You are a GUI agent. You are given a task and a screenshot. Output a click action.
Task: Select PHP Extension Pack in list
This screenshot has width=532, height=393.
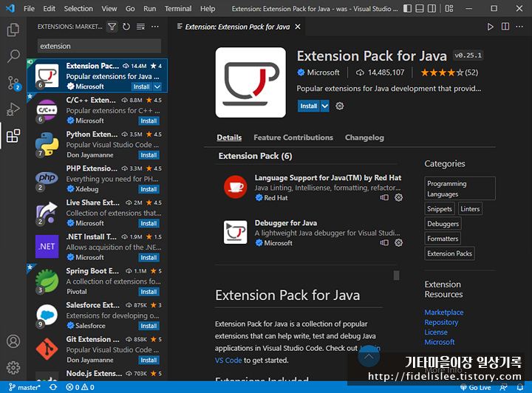pyautogui.click(x=98, y=179)
